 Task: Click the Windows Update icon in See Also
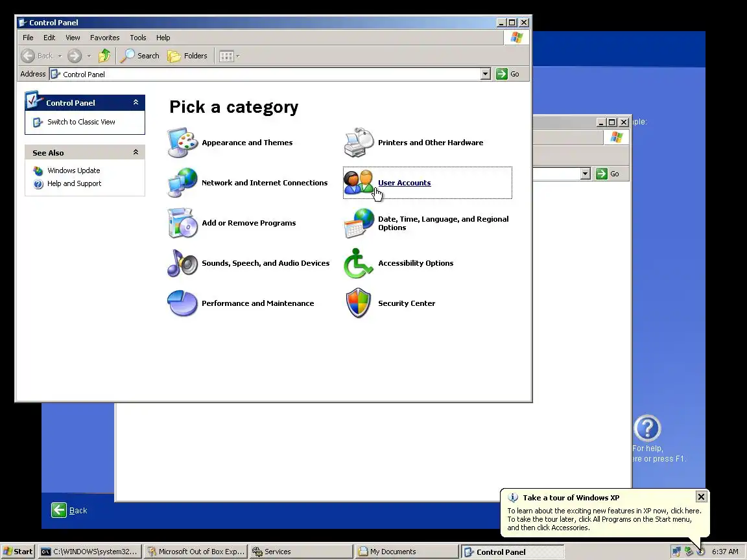[38, 170]
